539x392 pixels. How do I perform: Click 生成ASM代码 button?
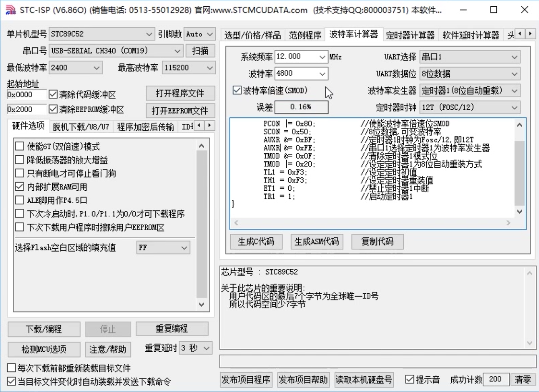(x=316, y=242)
